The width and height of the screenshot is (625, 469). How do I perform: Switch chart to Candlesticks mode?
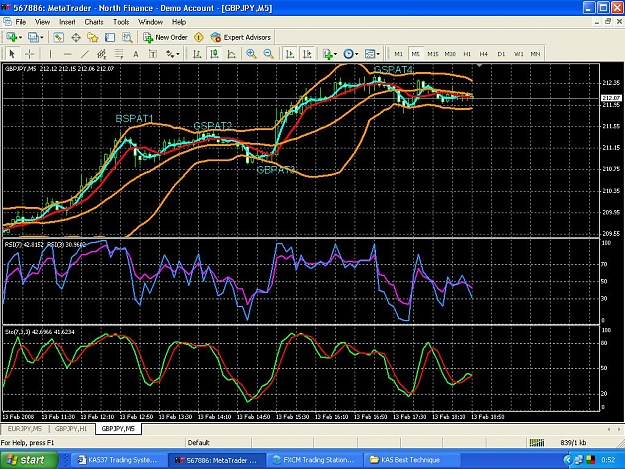click(214, 54)
